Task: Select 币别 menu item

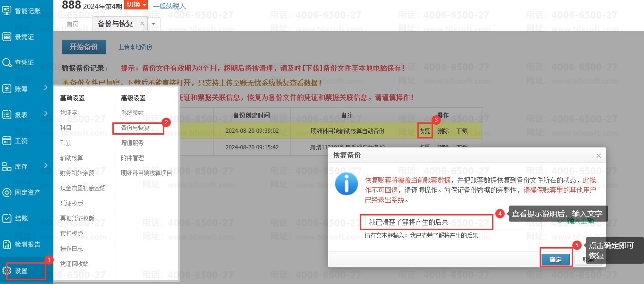Action: [66, 143]
